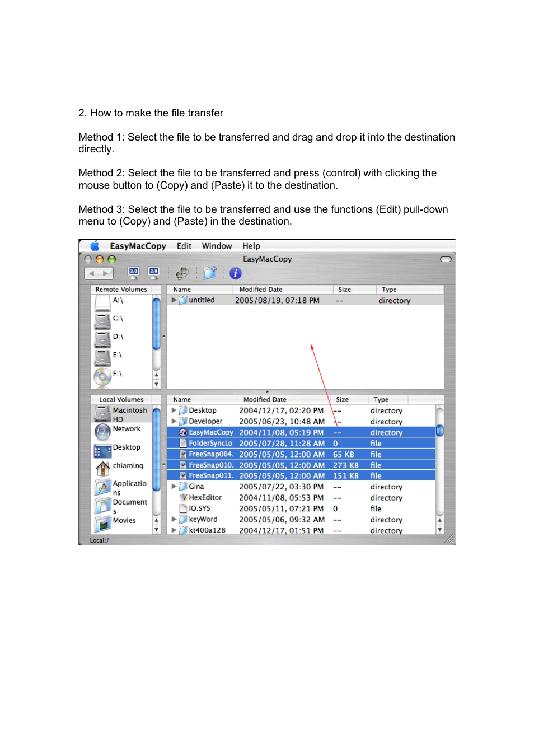
Task: Click the Local:/ status bar path
Action: tap(99, 540)
